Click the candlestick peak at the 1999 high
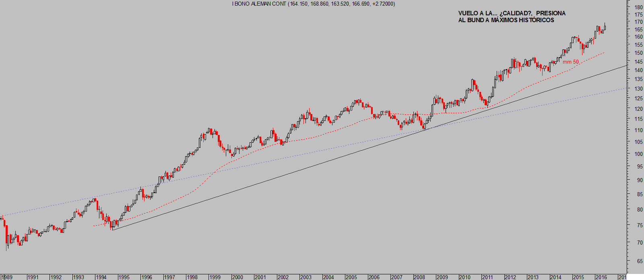Screen dimensions: 644x280 coord(209,131)
